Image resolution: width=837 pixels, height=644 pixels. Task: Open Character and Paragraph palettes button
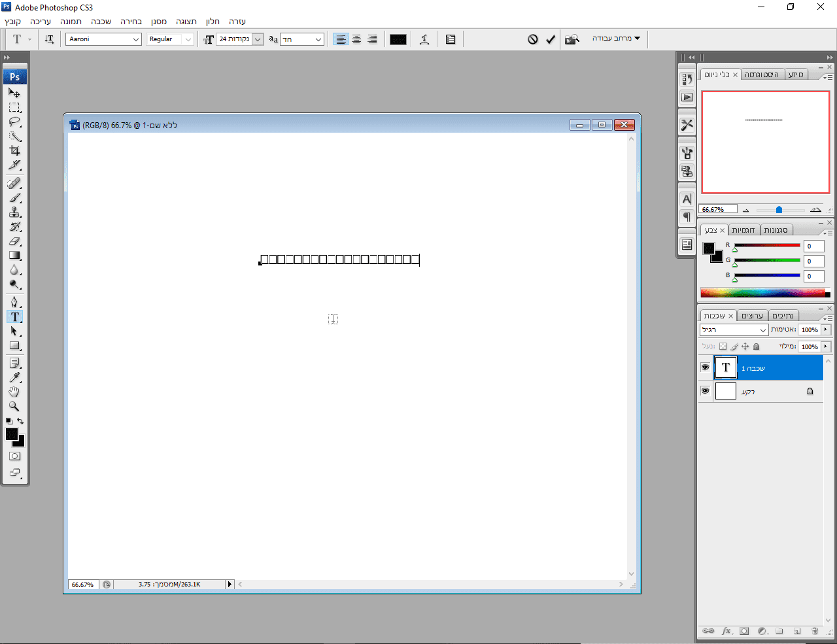(451, 39)
